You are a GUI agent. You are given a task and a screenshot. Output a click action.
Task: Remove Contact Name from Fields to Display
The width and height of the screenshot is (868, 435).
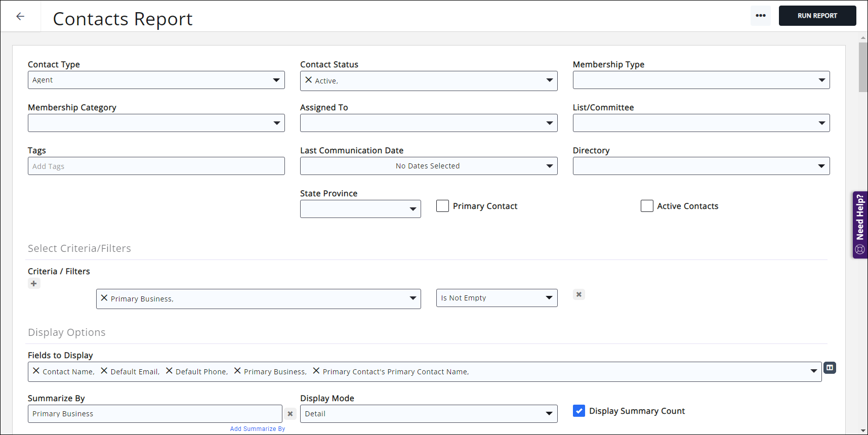(36, 371)
